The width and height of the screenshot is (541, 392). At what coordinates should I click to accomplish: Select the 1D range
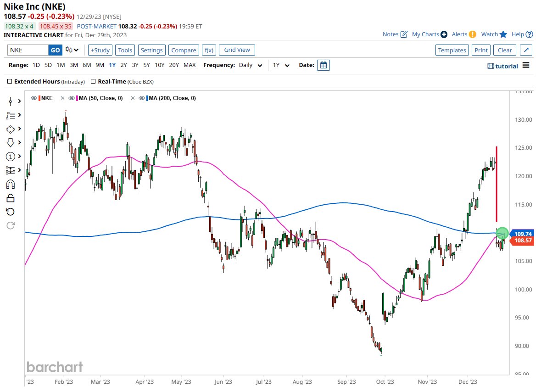(36, 65)
